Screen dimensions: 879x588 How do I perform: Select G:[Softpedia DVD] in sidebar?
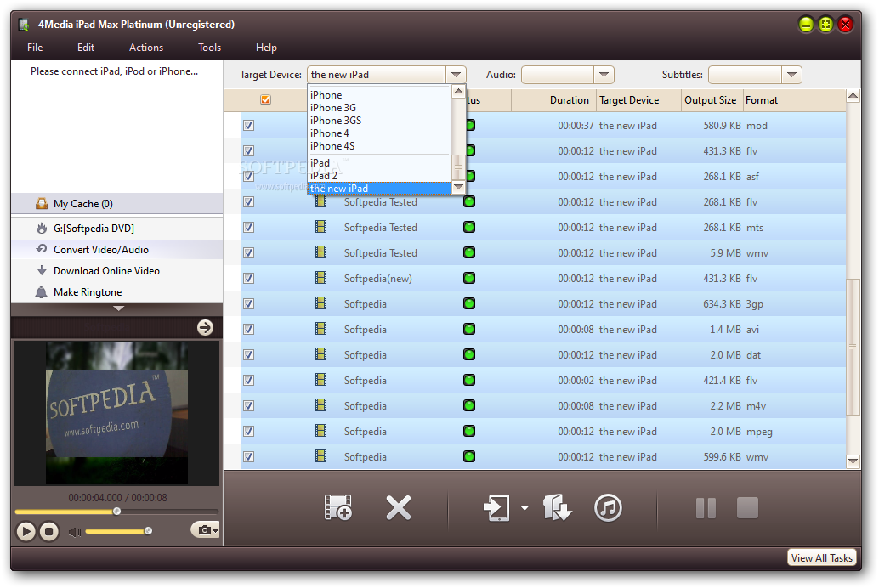tap(116, 228)
